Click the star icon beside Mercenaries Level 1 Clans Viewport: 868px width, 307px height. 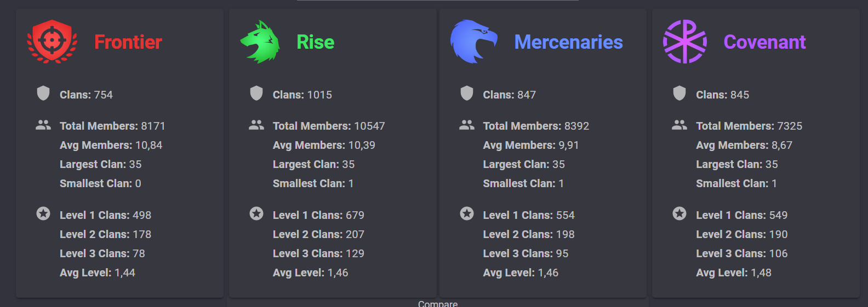467,213
